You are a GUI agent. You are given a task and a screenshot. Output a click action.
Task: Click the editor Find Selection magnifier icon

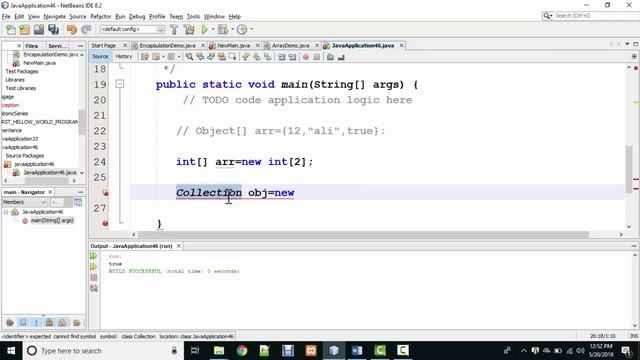189,57
